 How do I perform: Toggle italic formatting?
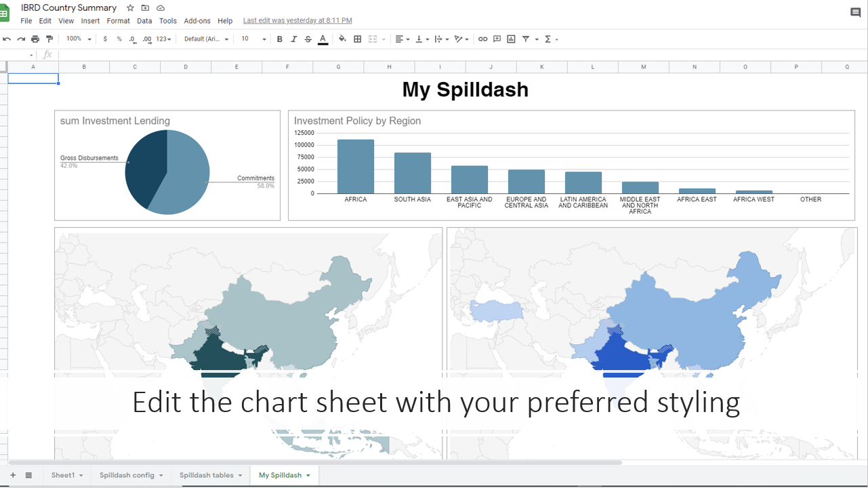pos(293,39)
